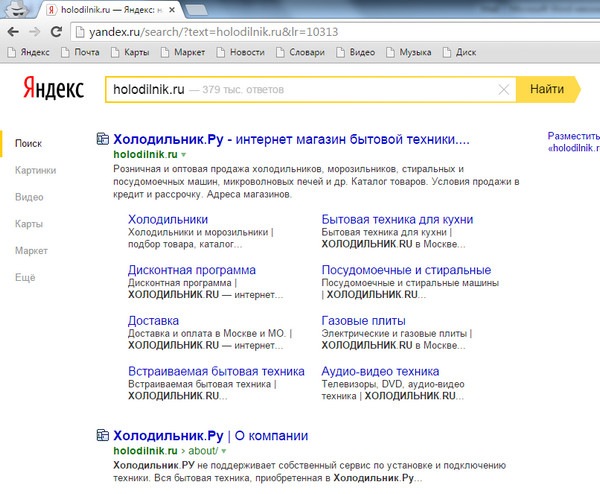Click the about/ breadcrumb link

(203, 451)
